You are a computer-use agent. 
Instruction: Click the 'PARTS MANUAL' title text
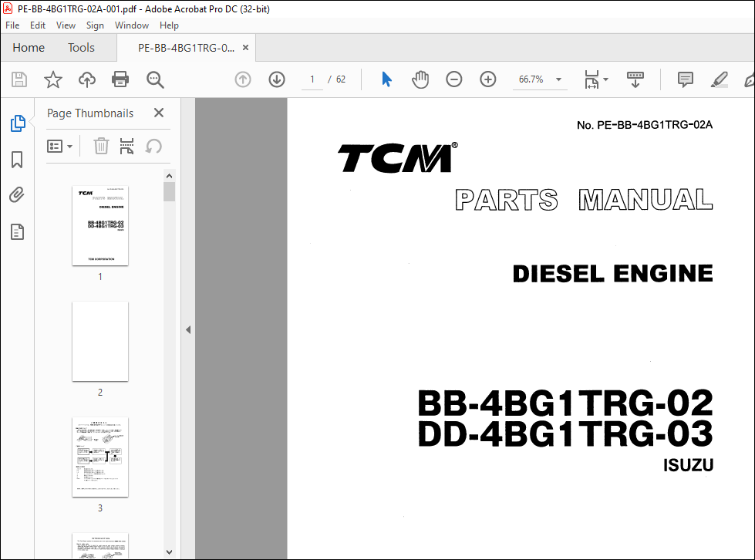click(584, 200)
